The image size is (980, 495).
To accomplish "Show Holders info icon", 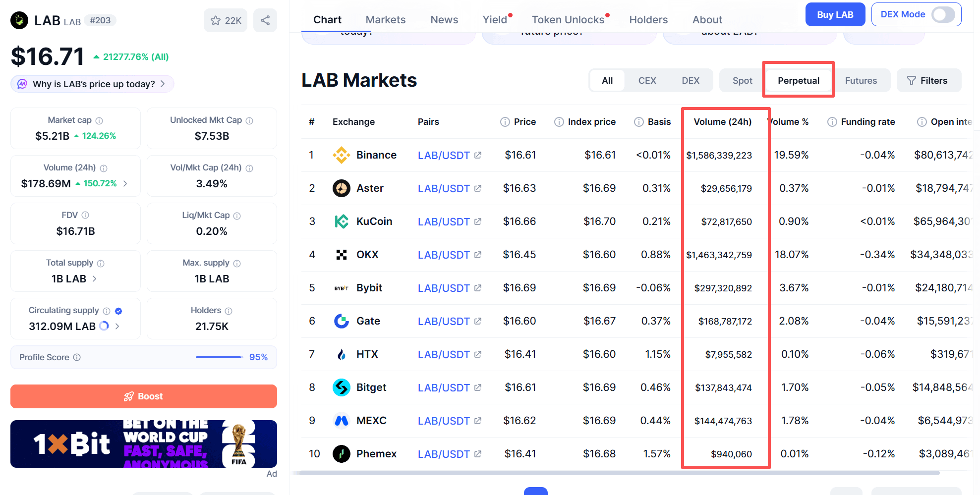I will tap(229, 311).
